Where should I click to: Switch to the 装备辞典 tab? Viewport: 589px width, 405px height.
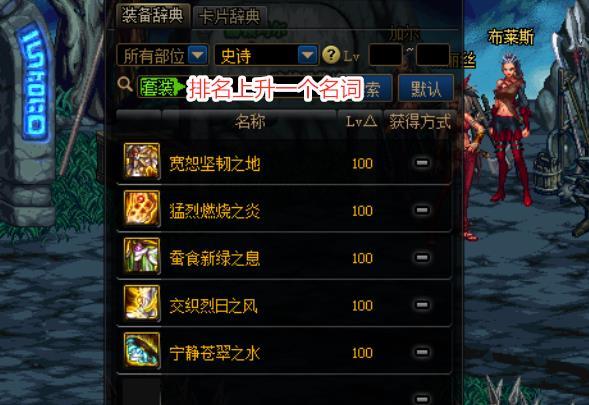(153, 15)
